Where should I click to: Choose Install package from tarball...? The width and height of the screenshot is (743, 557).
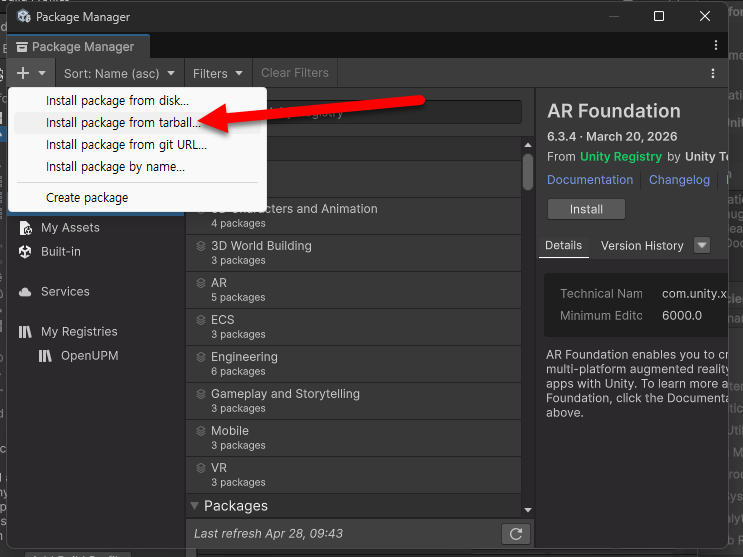pyautogui.click(x=137, y=123)
